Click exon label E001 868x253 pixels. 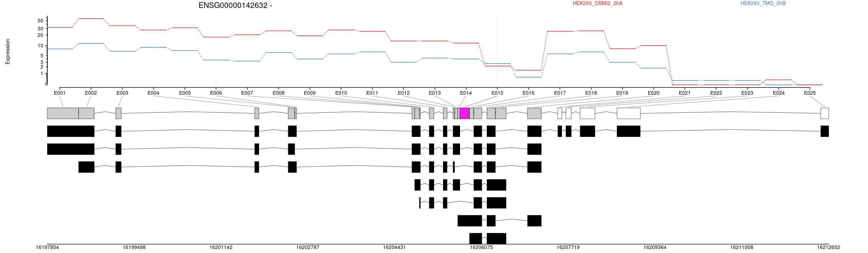60,93
